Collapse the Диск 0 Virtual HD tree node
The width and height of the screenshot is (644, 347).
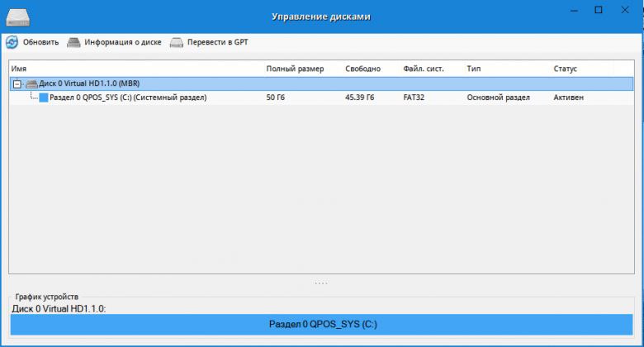17,84
